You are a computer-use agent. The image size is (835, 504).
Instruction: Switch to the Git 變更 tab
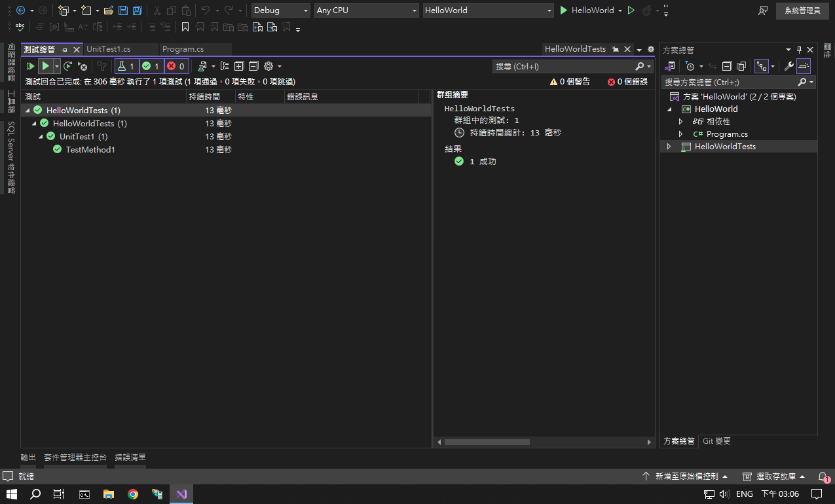click(x=716, y=441)
